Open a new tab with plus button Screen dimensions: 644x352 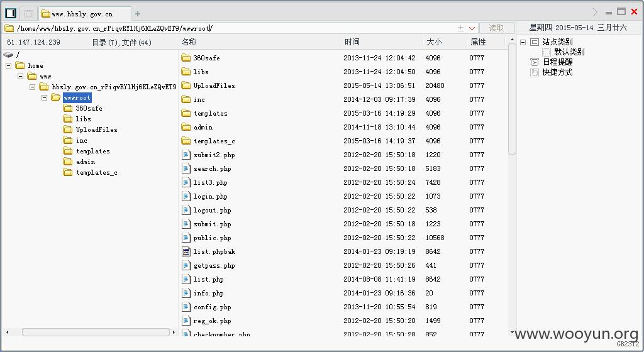click(x=138, y=14)
